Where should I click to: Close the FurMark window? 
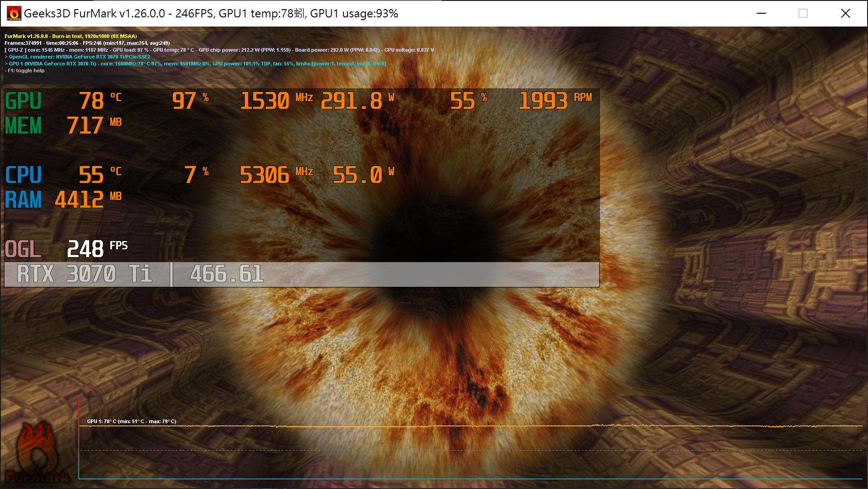point(846,13)
